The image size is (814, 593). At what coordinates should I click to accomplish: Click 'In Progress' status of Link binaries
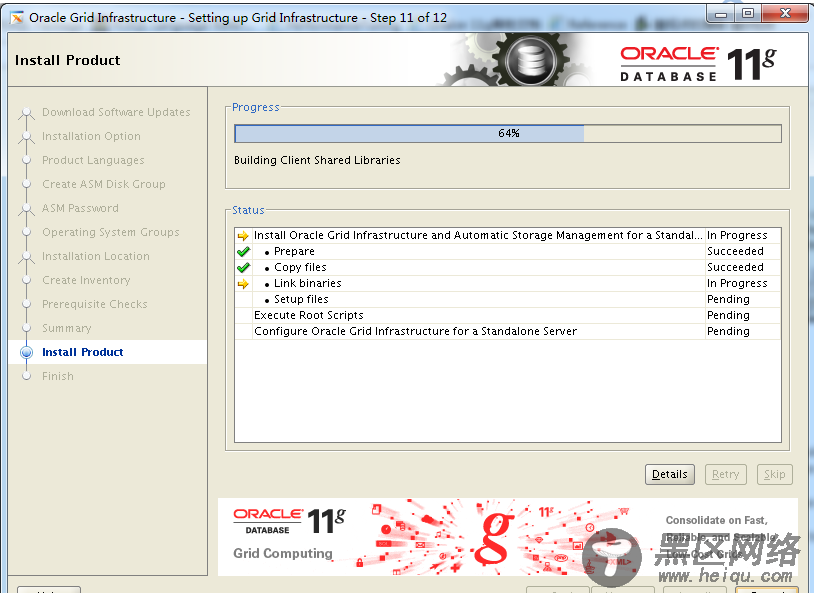click(737, 284)
